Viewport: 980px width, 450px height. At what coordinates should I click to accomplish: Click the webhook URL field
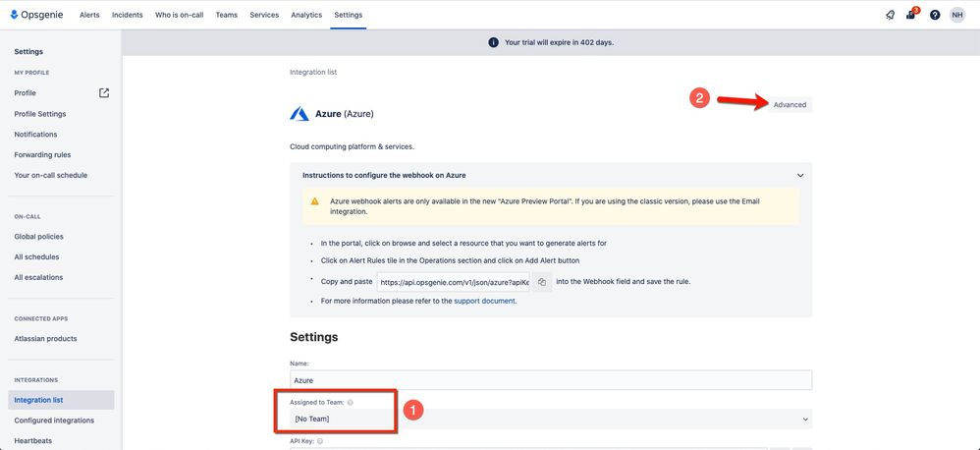pos(455,282)
